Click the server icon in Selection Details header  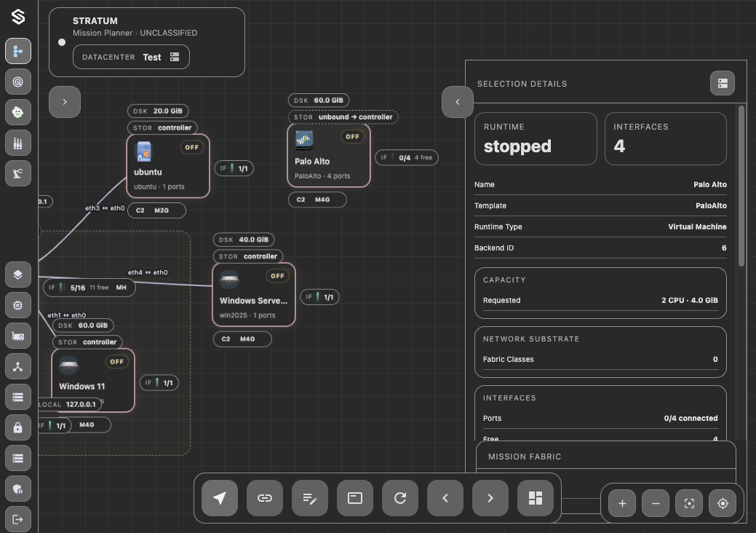[723, 84]
